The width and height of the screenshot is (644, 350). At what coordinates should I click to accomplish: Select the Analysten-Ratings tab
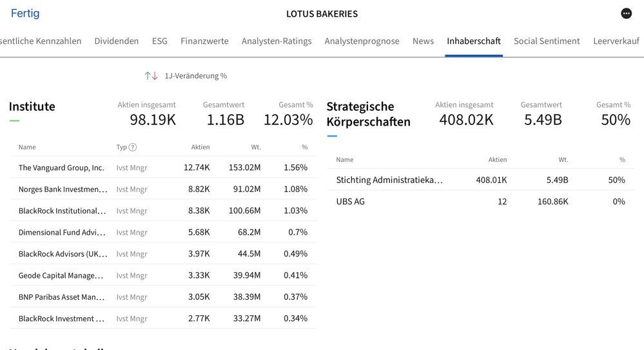tap(277, 41)
